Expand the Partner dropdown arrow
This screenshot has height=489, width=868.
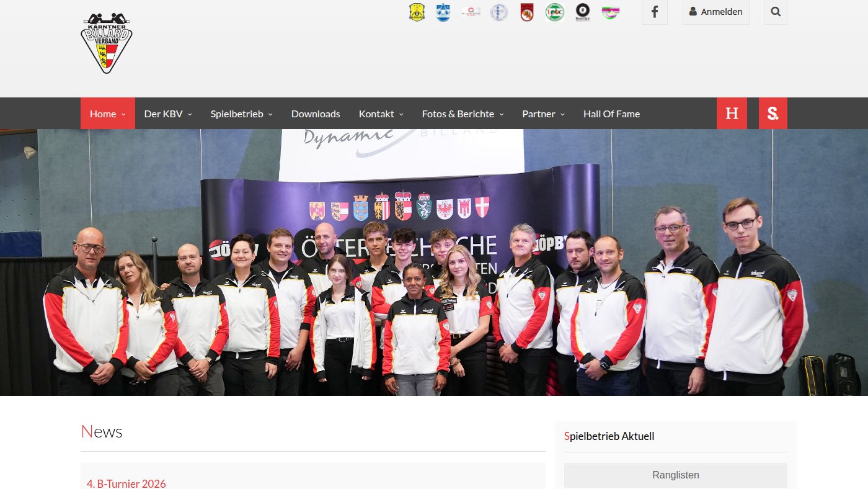[562, 114]
